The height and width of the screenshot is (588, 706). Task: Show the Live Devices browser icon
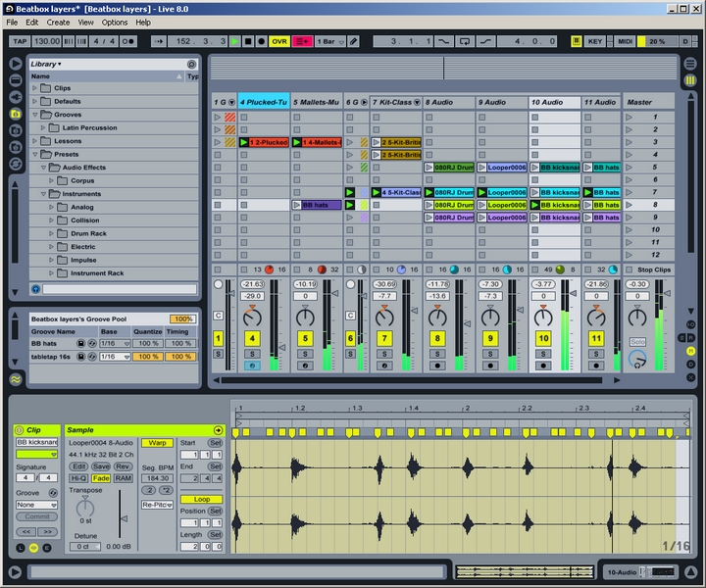tap(16, 80)
